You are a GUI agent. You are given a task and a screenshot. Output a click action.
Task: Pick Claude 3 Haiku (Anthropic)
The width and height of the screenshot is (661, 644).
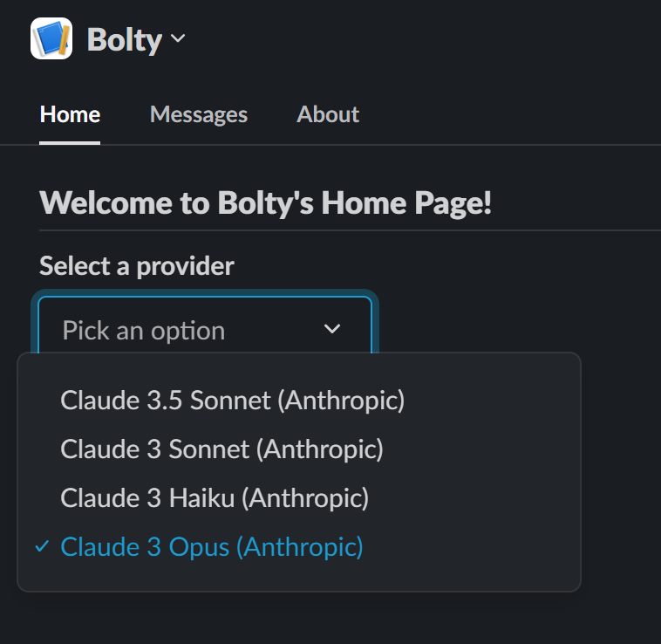215,498
